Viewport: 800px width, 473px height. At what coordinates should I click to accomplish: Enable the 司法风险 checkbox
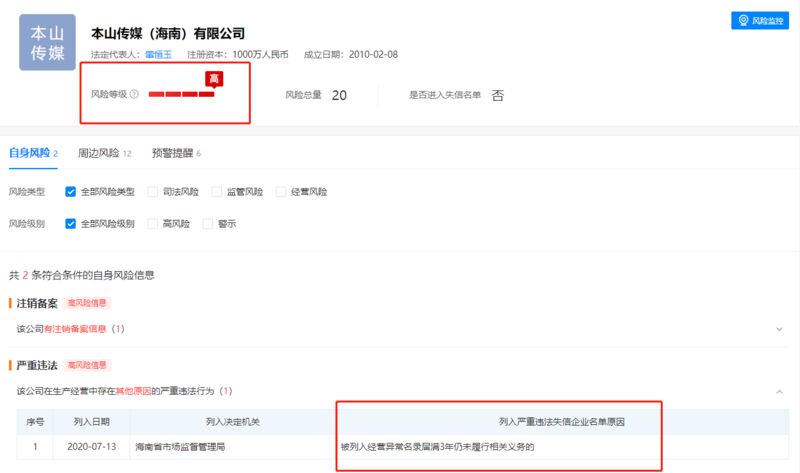(152, 192)
